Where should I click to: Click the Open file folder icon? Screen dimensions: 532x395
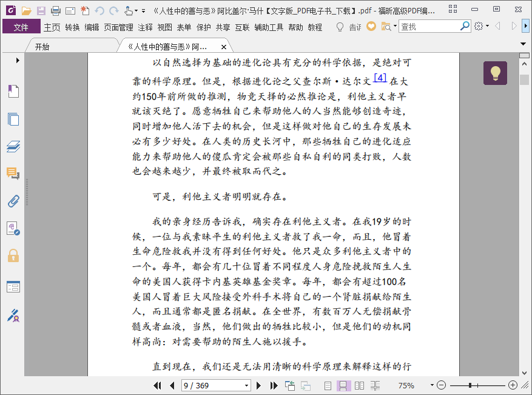point(26,11)
